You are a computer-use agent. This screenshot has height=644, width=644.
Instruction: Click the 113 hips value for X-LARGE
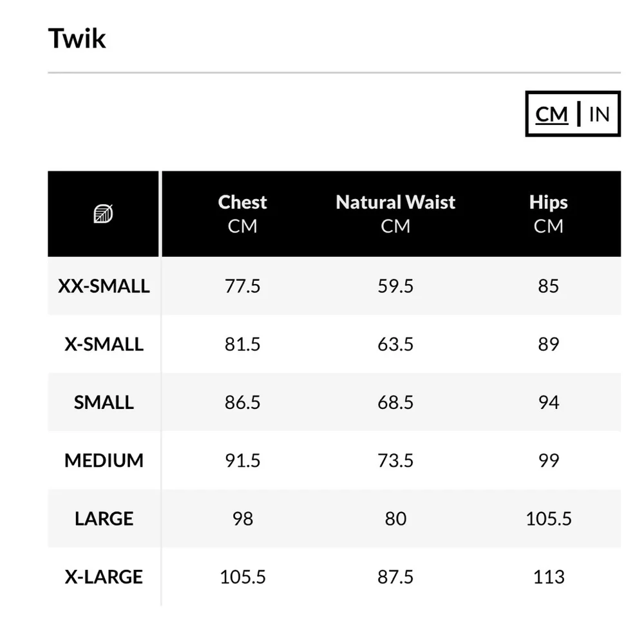(549, 576)
